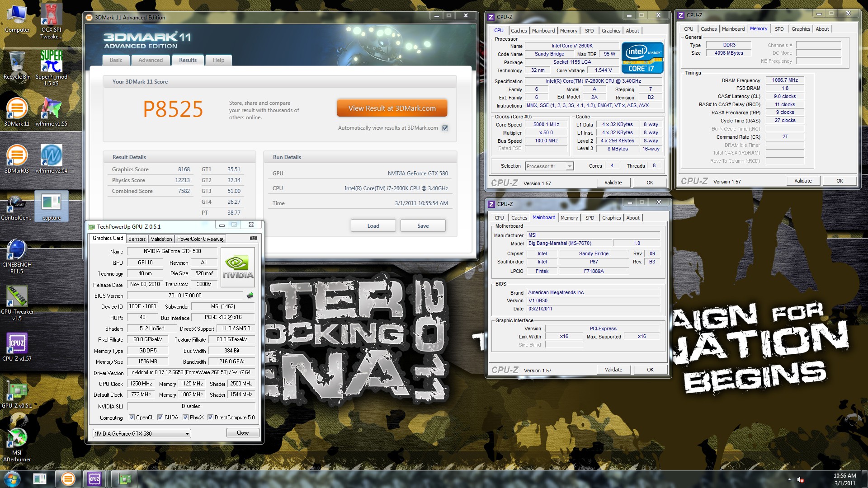Click the GPU-Z taskbar button
The width and height of the screenshot is (868, 488).
[124, 479]
